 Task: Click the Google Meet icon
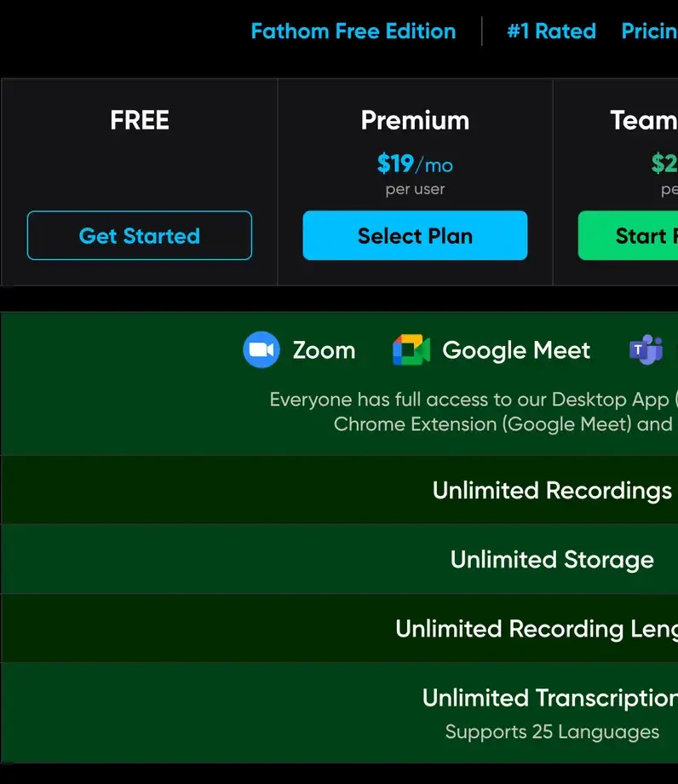point(411,349)
